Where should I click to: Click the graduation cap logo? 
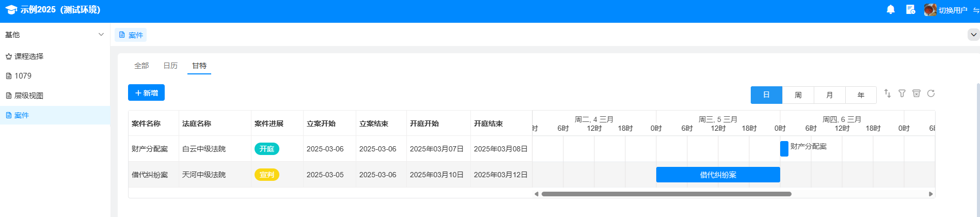point(11,10)
